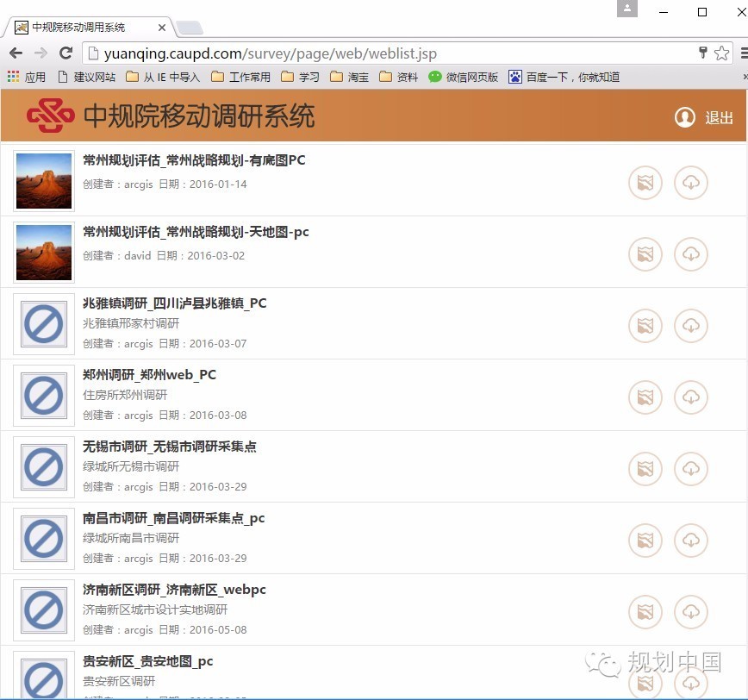
Task: Open map view for 兆雅镇调研 row
Action: pyautogui.click(x=645, y=325)
